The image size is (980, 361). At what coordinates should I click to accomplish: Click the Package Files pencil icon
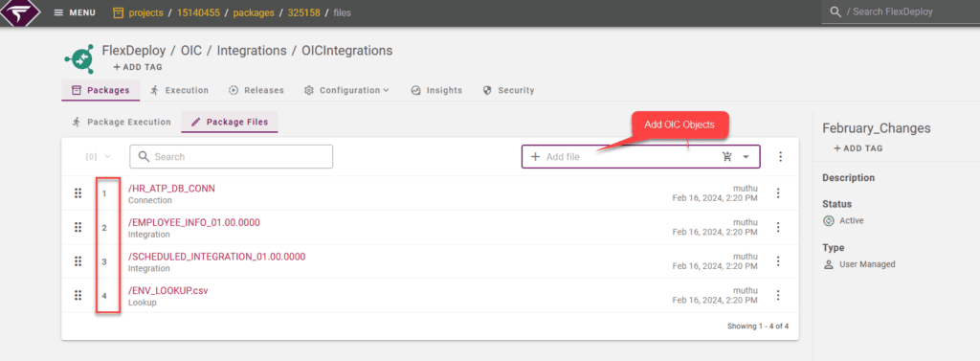[x=195, y=122]
